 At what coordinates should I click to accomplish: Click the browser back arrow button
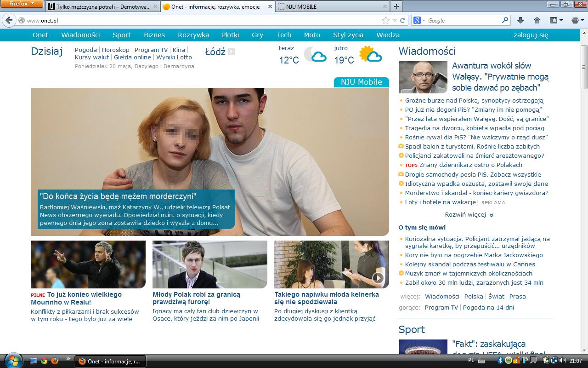pos(9,20)
